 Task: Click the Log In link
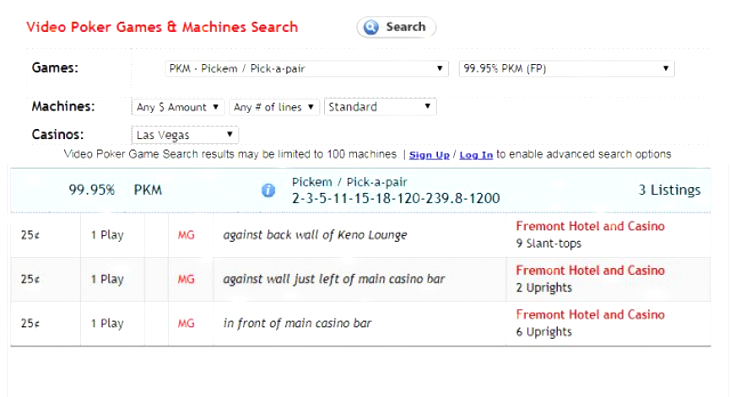476,155
